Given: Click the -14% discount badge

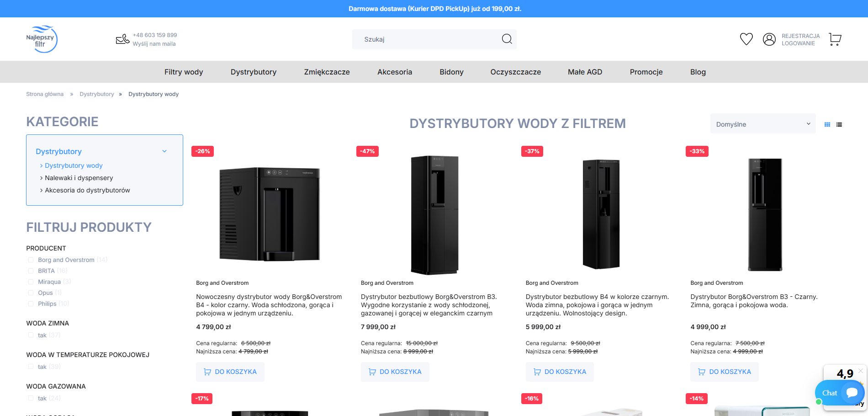Looking at the screenshot, I should (x=697, y=399).
